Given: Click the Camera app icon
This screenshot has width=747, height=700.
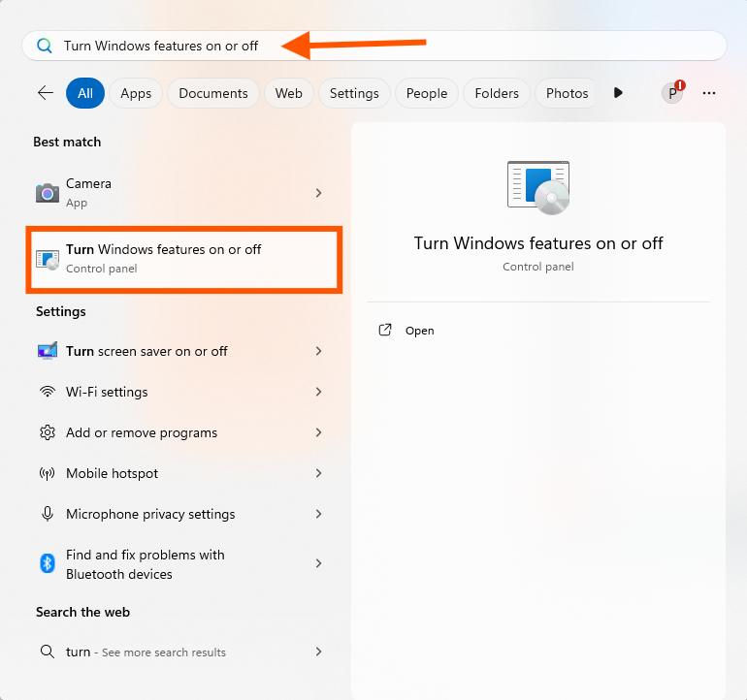Looking at the screenshot, I should 48,193.
